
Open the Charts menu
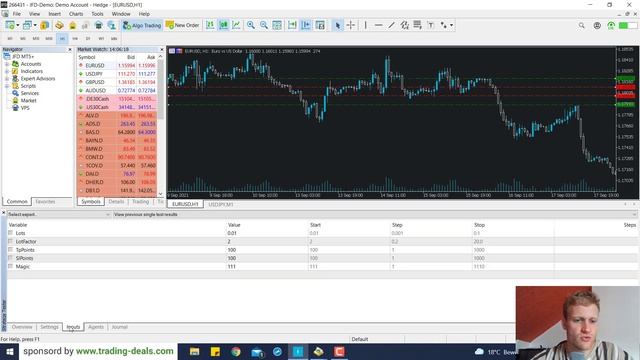click(76, 14)
